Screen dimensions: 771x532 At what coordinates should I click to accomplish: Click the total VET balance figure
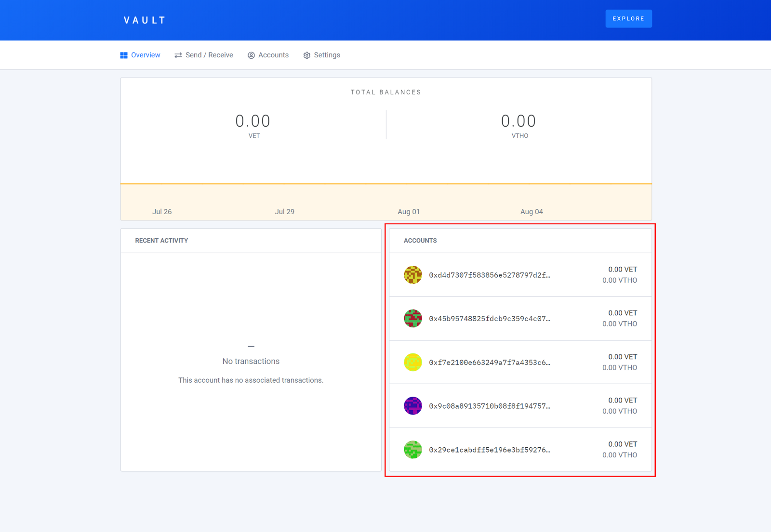pyautogui.click(x=253, y=121)
